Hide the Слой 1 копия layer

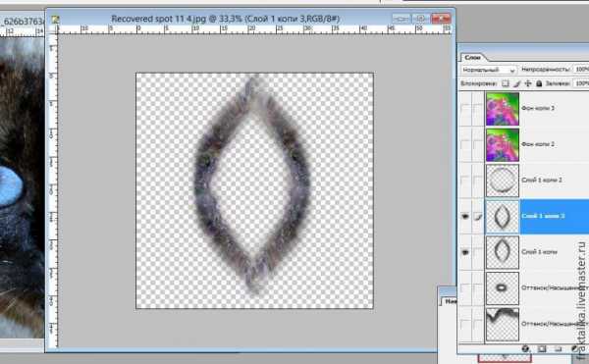[465, 252]
